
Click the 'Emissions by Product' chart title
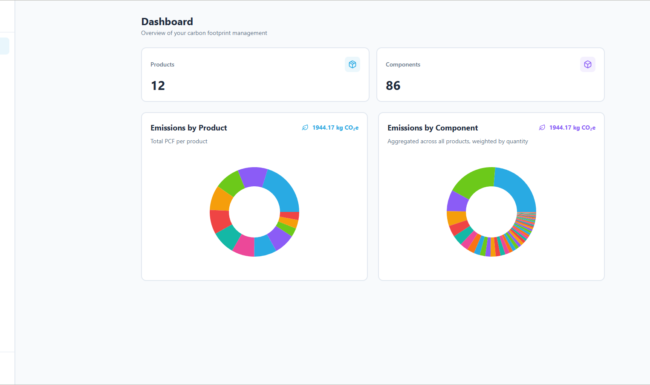tap(189, 128)
